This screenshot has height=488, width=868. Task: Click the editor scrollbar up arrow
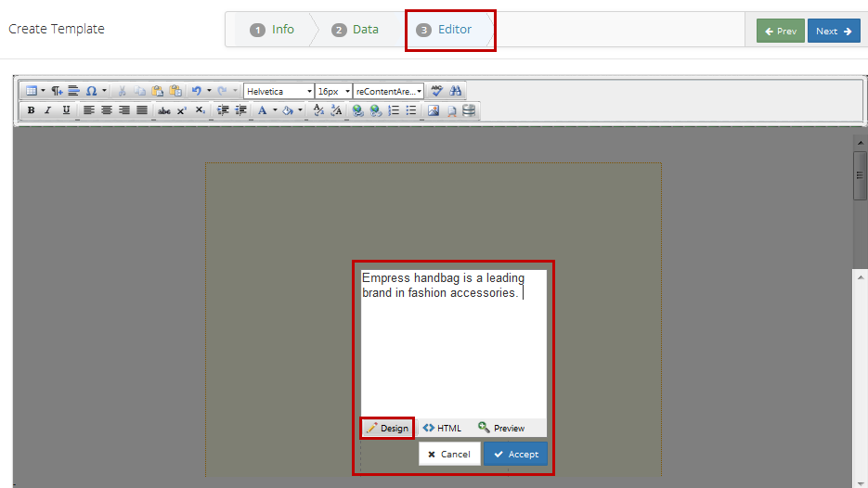(x=861, y=142)
